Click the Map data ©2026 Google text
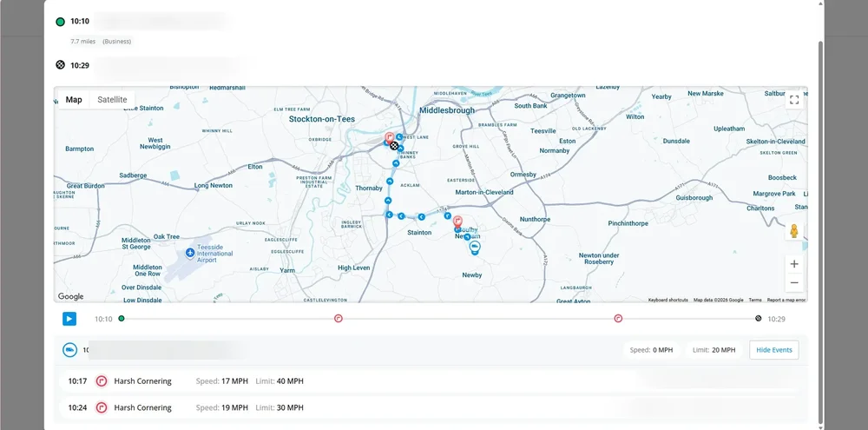Image resolution: width=868 pixels, height=430 pixels. 719,300
